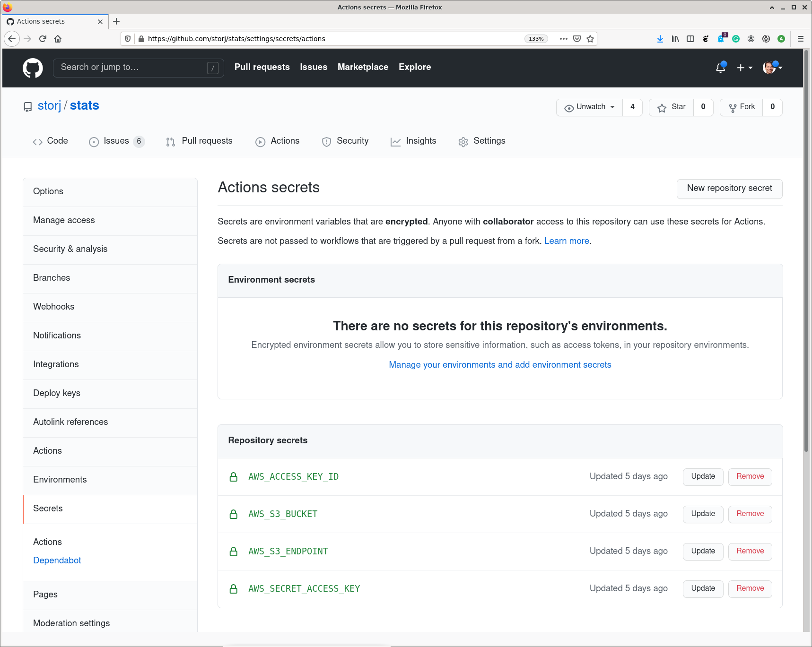
Task: Open the user avatar profile menu
Action: click(x=772, y=68)
